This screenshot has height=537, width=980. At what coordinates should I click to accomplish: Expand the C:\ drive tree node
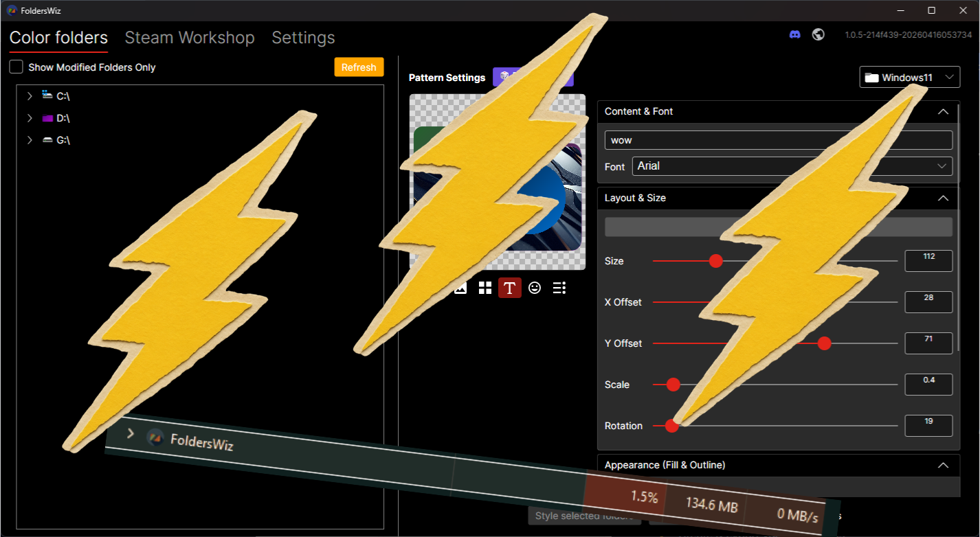pos(30,96)
